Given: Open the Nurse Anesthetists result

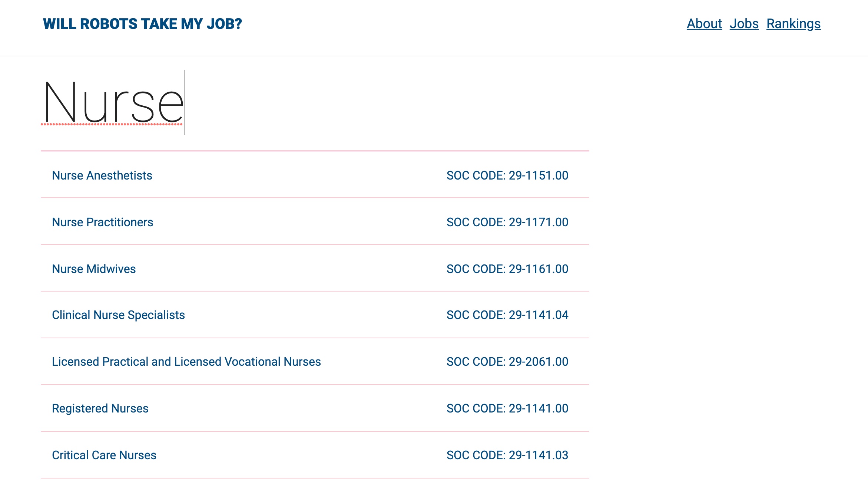Looking at the screenshot, I should pyautogui.click(x=102, y=175).
